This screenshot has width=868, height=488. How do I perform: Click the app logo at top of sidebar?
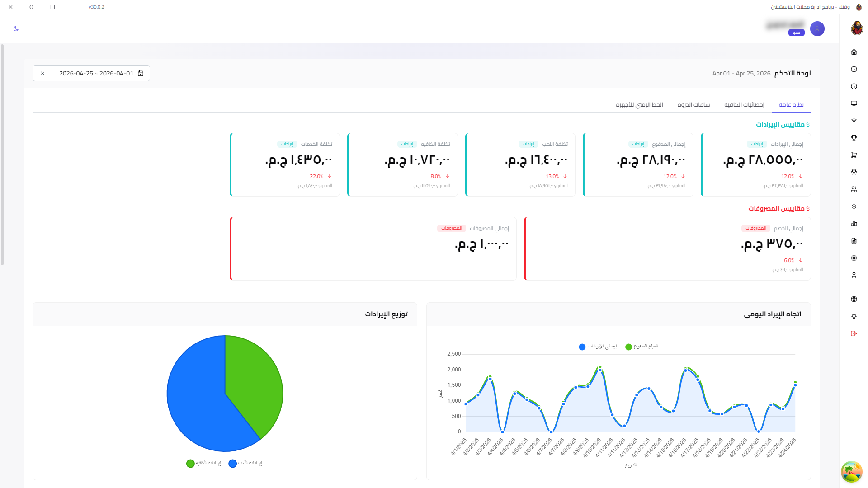click(857, 28)
